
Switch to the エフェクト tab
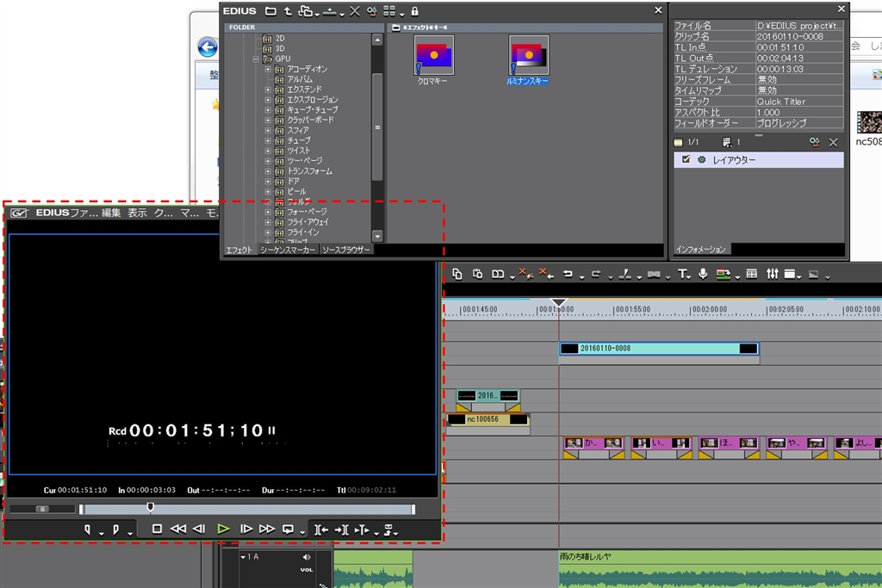(239, 250)
